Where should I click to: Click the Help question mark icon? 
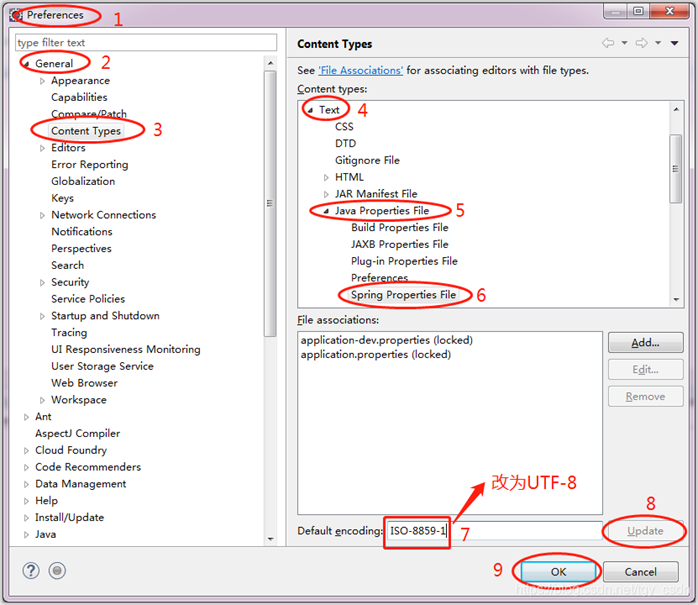(x=31, y=570)
